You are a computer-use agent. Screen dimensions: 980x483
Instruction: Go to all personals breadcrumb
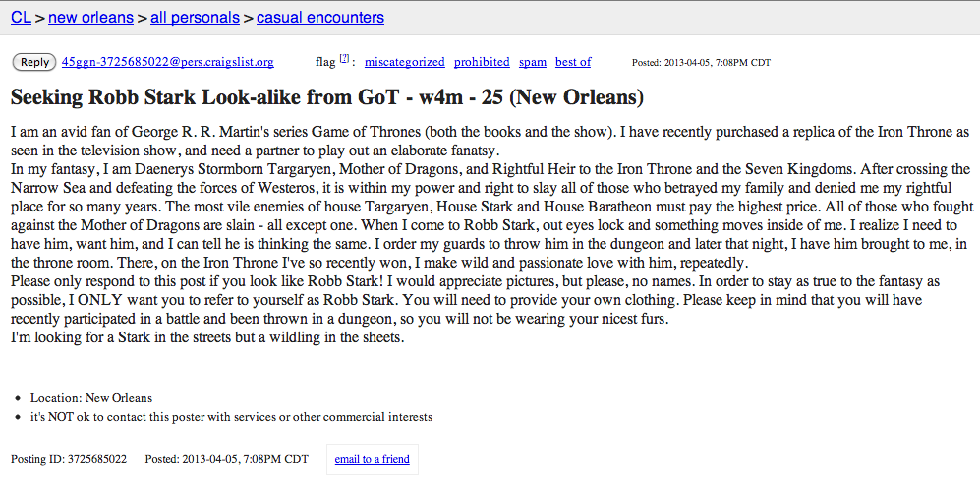195,17
